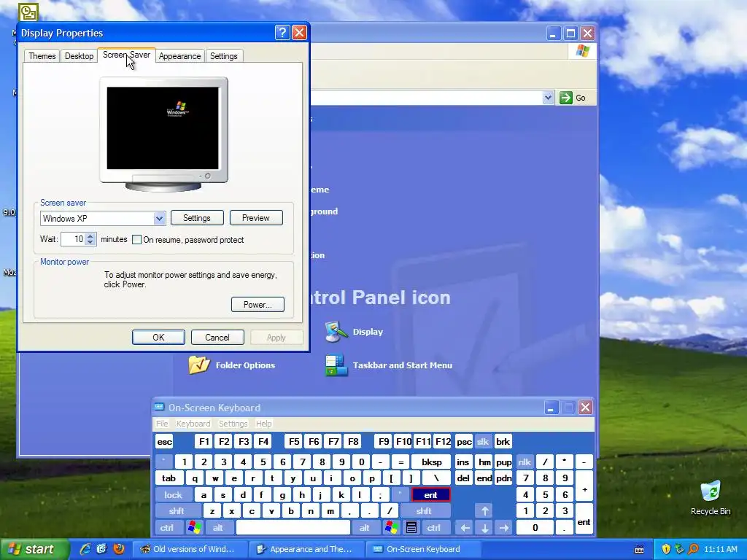Image resolution: width=747 pixels, height=560 pixels.
Task: Enable On resume, password protect checkbox
Action: pos(136,239)
